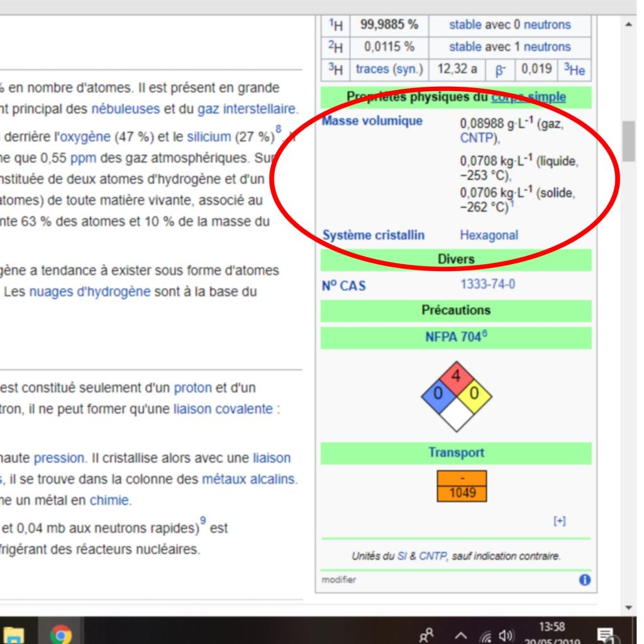Open the corps simple link

(528, 97)
